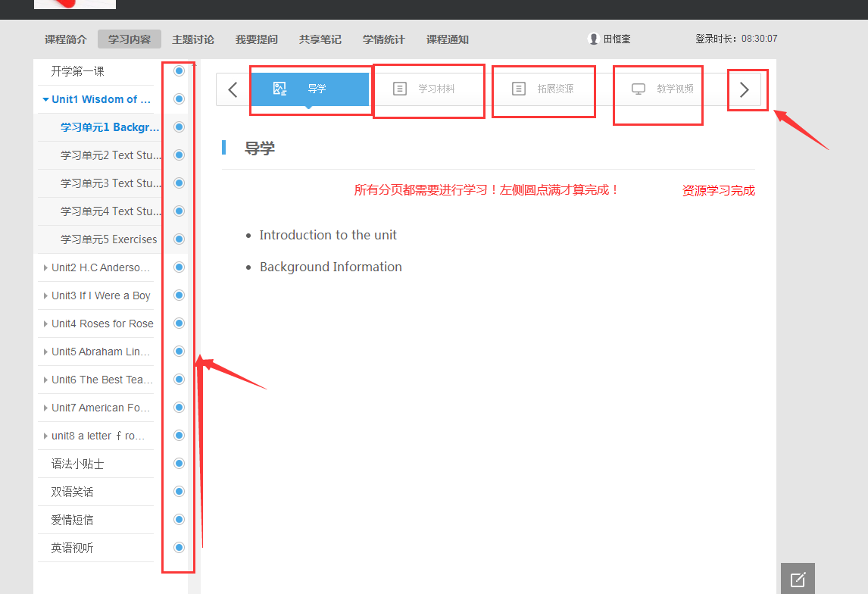
Task: Collapse the Unit1 Wisdom of tree node
Action: click(46, 99)
